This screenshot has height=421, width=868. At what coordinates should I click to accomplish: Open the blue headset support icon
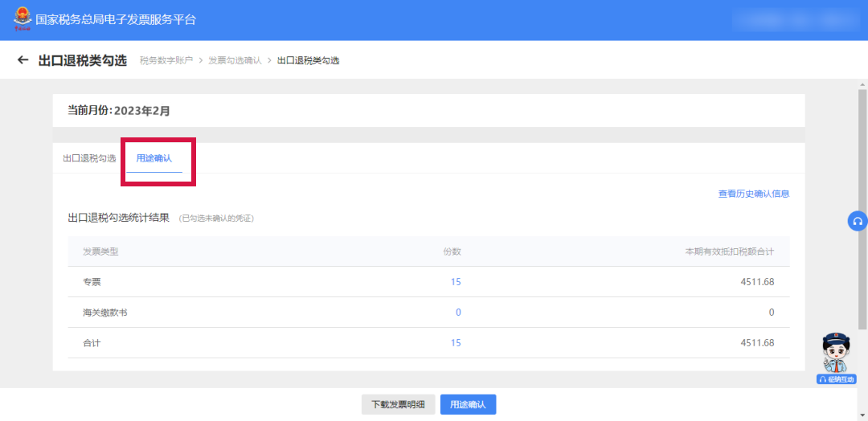(858, 221)
